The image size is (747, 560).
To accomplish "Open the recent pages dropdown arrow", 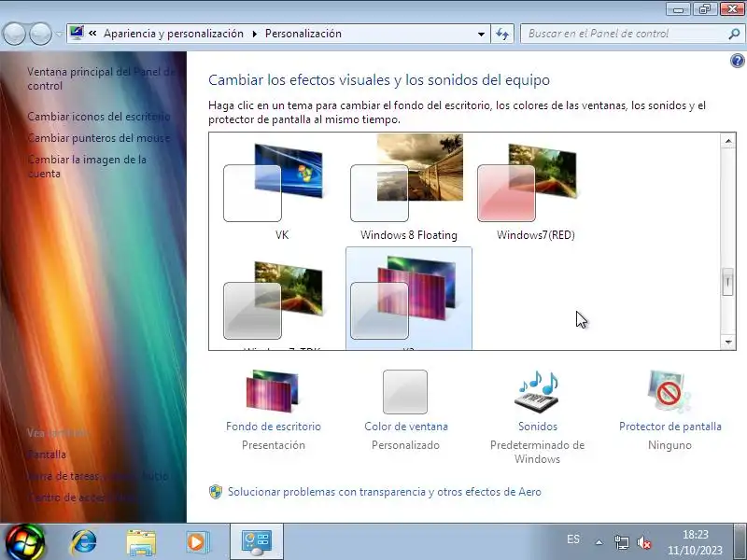I will click(x=59, y=34).
